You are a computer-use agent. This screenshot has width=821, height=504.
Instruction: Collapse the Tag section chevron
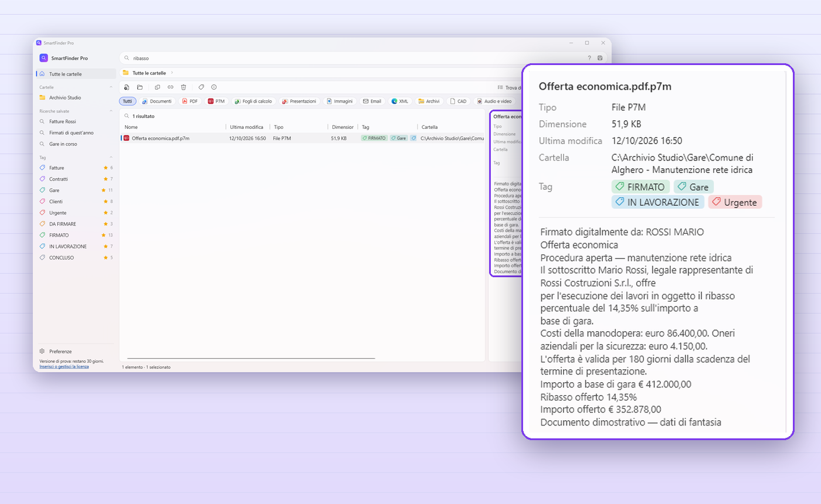(111, 157)
